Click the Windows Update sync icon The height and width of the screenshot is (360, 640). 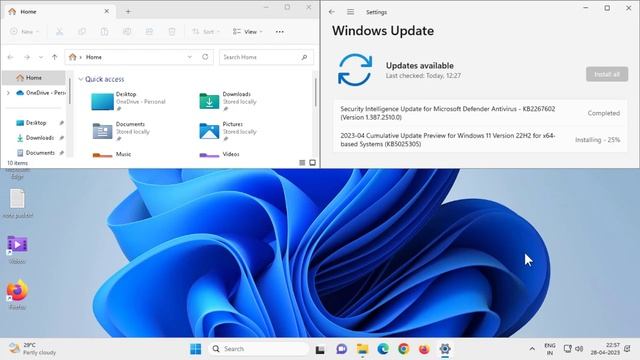pyautogui.click(x=355, y=70)
